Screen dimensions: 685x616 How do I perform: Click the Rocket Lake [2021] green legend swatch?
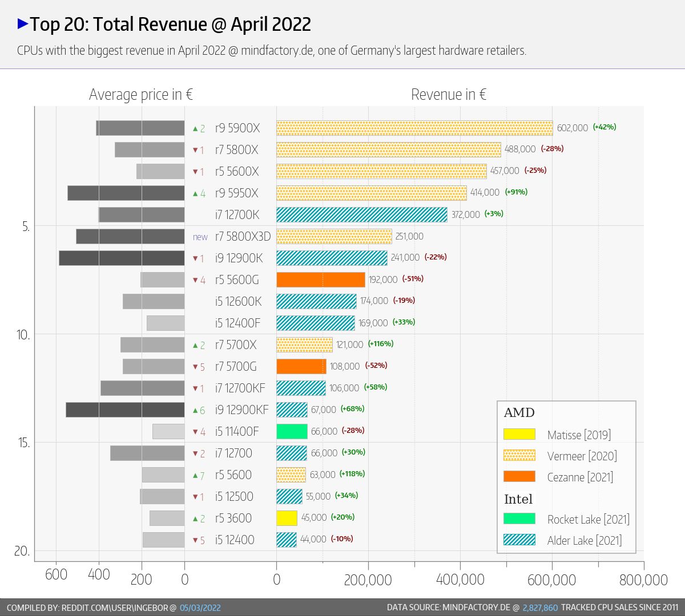(519, 518)
